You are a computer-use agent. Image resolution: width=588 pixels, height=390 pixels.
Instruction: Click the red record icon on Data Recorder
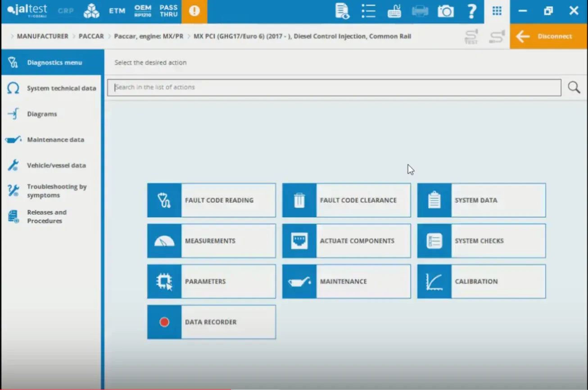click(164, 322)
